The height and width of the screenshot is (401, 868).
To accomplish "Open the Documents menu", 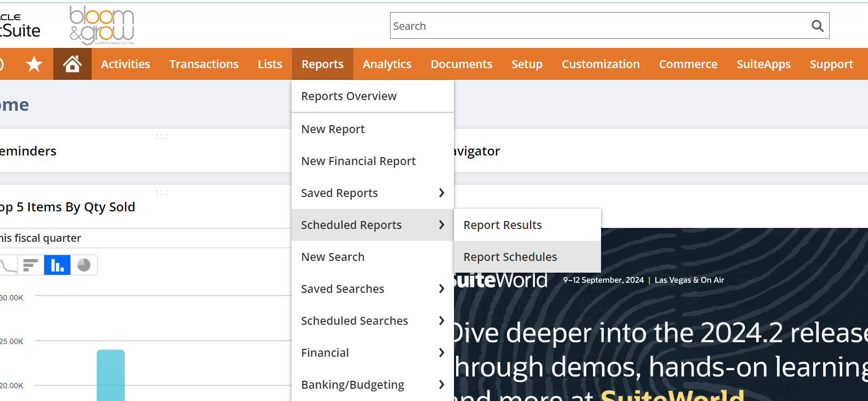I will click(461, 64).
